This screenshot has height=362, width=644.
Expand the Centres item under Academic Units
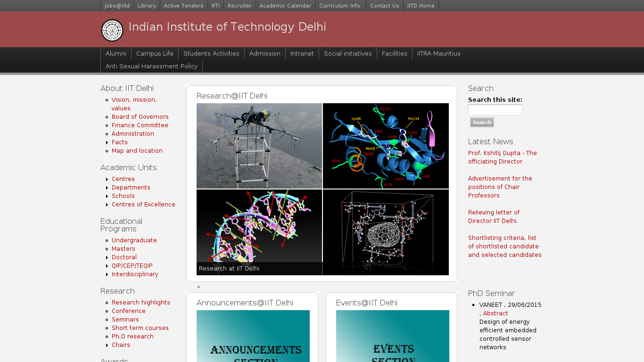point(123,179)
